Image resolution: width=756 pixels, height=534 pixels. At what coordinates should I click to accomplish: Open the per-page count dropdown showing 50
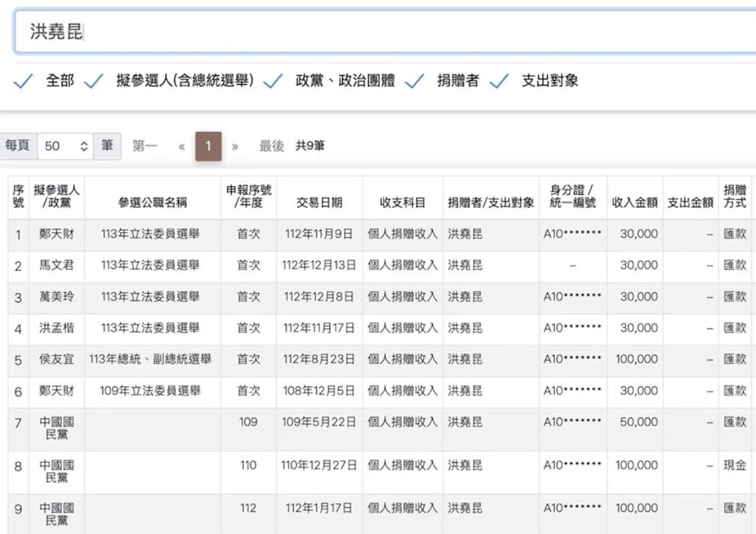(65, 146)
